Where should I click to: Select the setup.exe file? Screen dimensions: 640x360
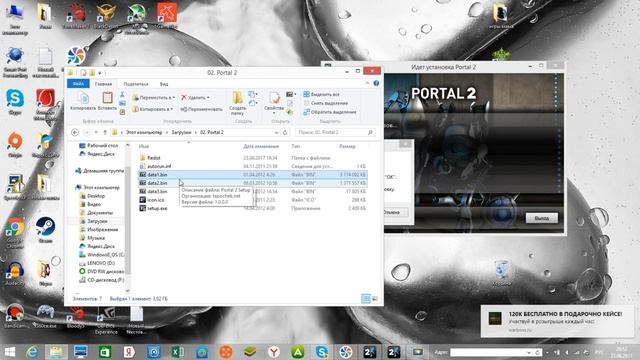tap(157, 208)
